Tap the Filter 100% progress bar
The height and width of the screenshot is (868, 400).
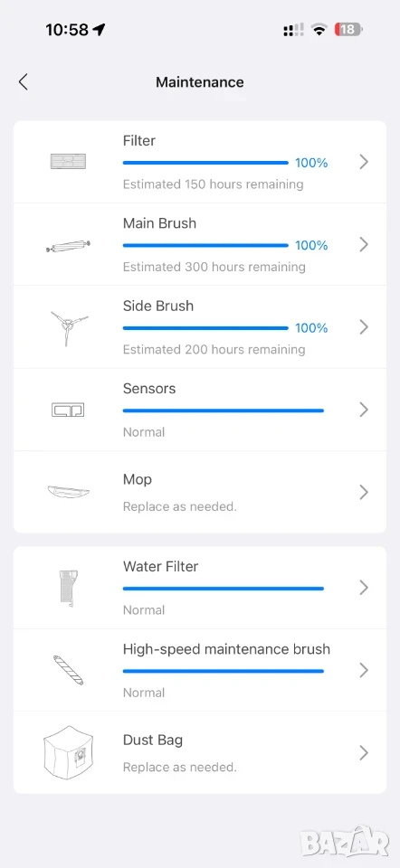coord(205,163)
